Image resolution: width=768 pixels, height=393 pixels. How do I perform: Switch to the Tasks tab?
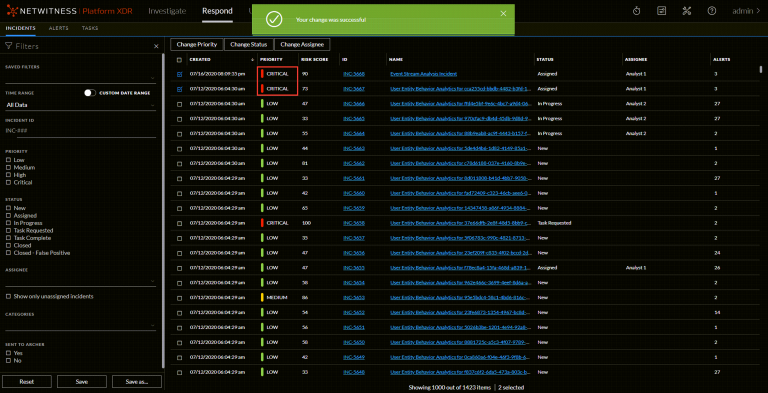pos(90,28)
